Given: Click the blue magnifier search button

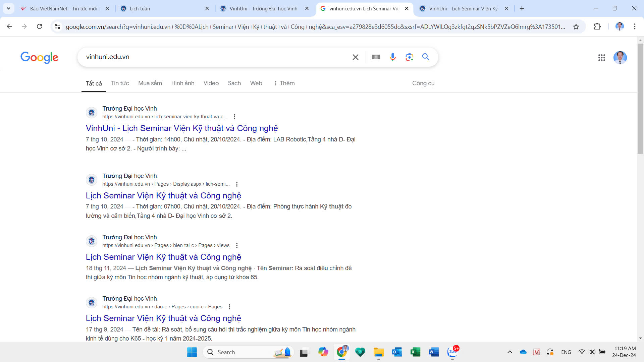Looking at the screenshot, I should [x=426, y=57].
